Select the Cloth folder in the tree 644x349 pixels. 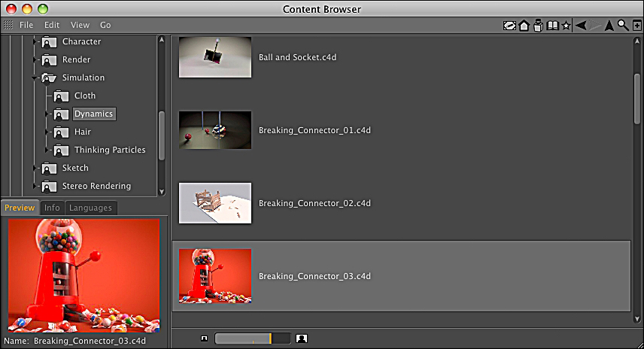tap(84, 96)
